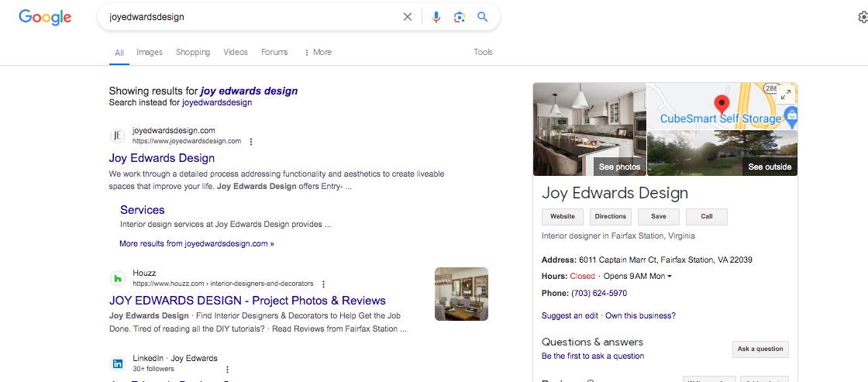Click into the Google search input field
Viewport: 868px width, 382px height.
point(248,17)
